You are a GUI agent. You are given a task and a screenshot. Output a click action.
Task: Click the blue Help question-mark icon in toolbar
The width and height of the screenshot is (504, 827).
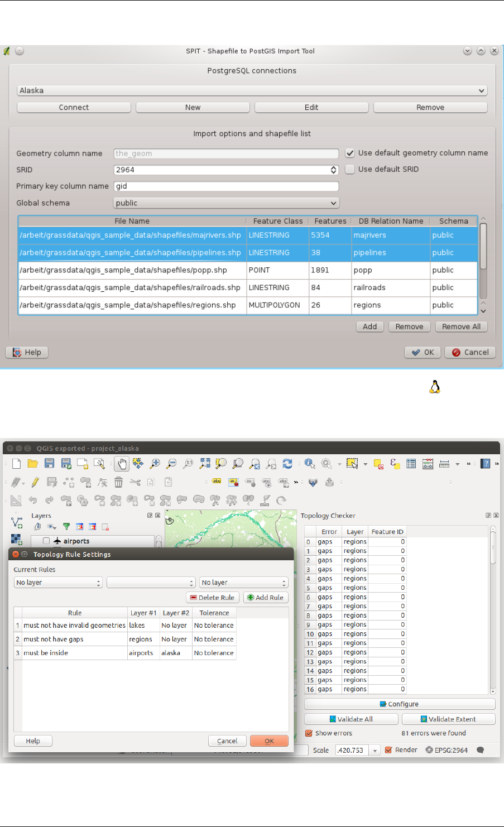[486, 464]
